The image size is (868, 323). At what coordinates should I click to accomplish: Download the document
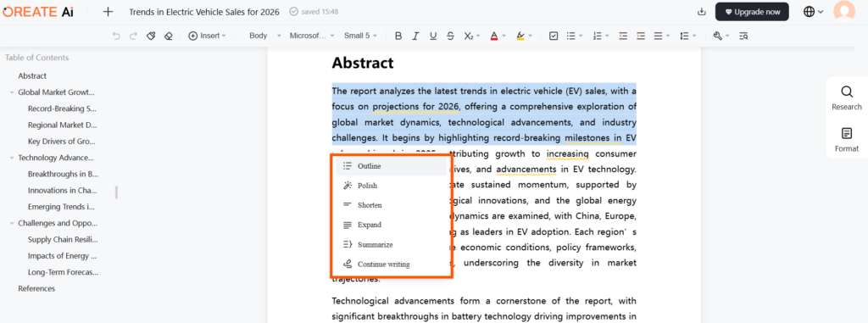coord(702,12)
